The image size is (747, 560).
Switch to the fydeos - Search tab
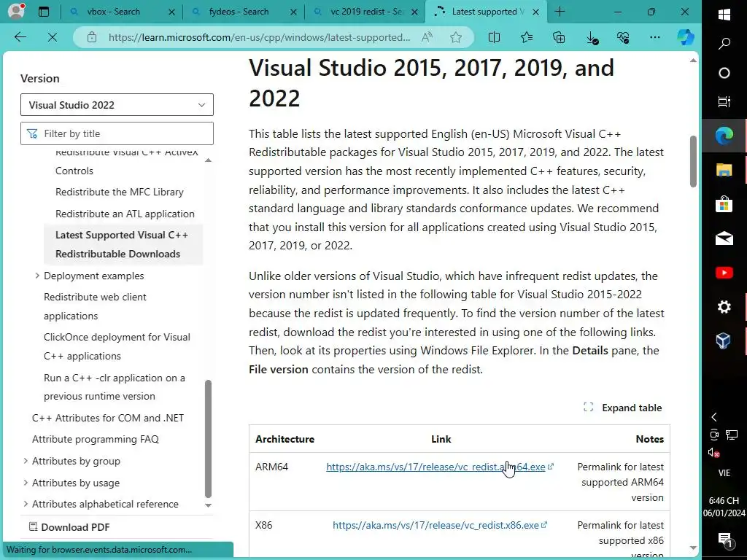(239, 12)
